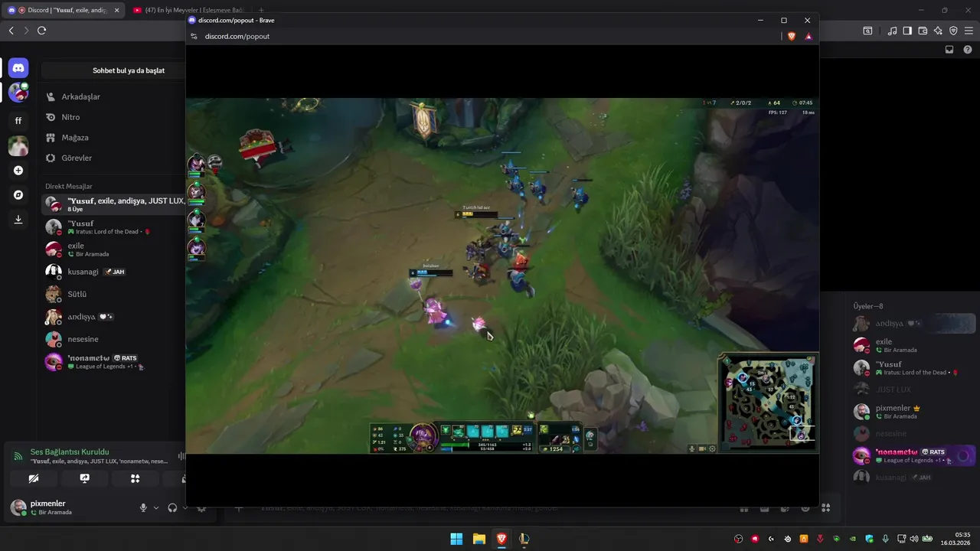Share your screen from voice panel
Viewport: 980px width, 551px height.
pos(84,478)
